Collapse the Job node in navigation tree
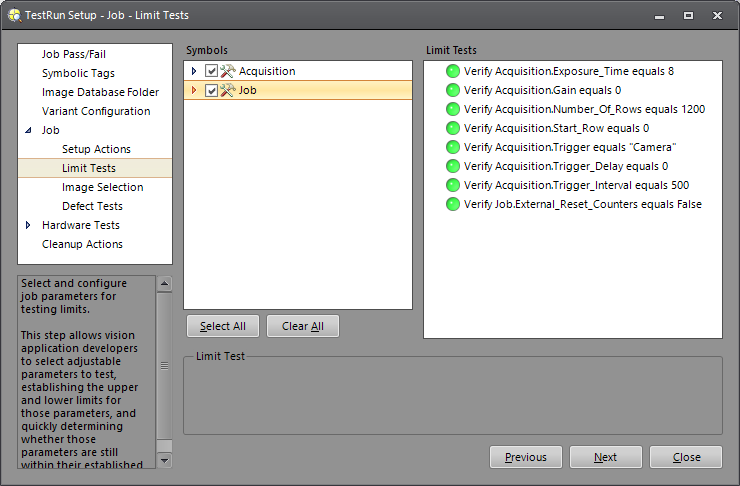 (29, 130)
